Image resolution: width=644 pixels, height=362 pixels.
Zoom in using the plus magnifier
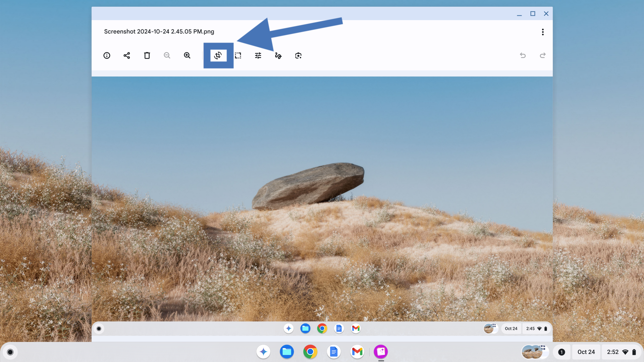187,56
